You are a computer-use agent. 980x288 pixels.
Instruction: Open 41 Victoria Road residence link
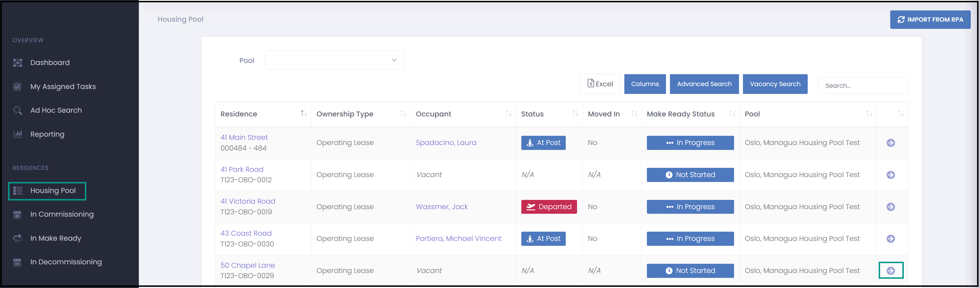(x=248, y=201)
